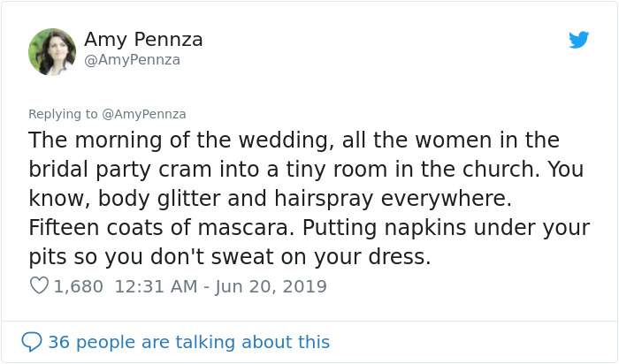Click the @AmyPennza handle under the name

point(132,60)
